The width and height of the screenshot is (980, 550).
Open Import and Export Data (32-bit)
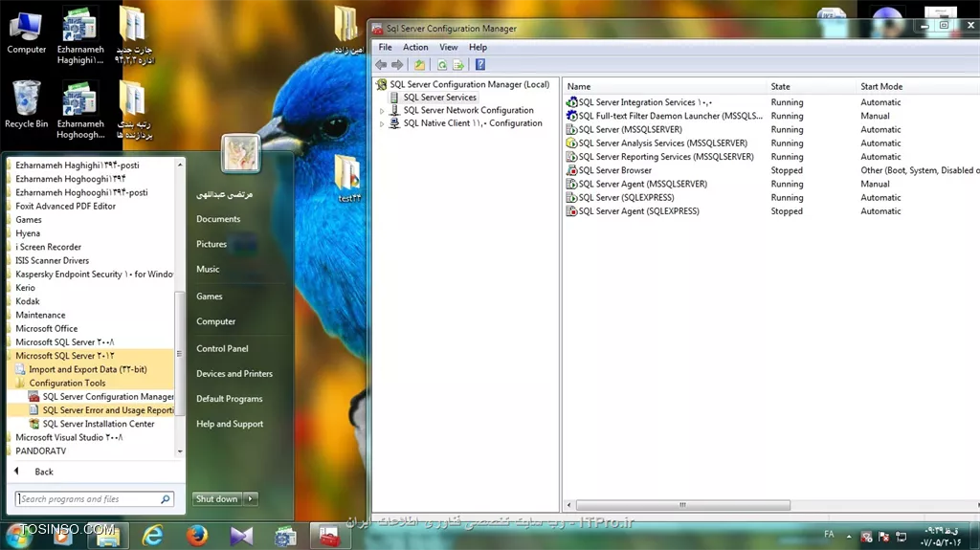(81, 369)
